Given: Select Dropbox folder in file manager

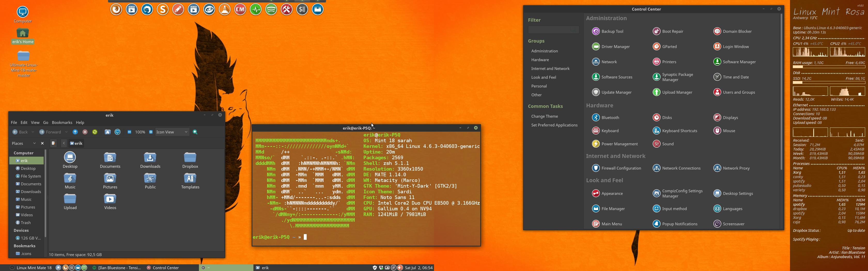Looking at the screenshot, I should (190, 160).
